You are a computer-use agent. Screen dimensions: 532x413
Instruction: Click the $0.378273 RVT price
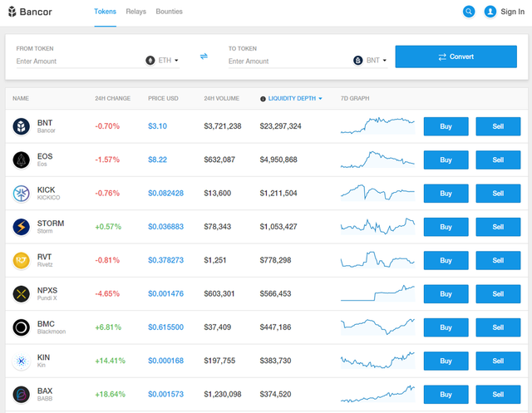click(x=165, y=260)
